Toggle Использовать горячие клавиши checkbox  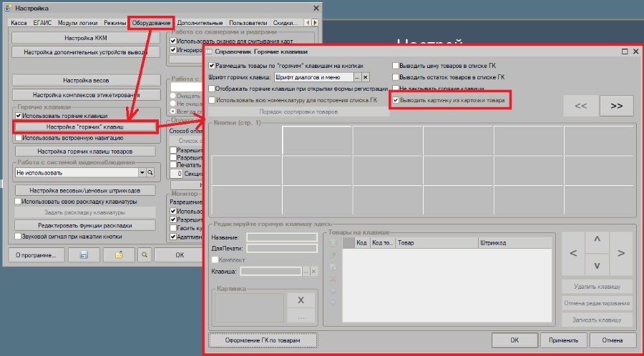coord(18,116)
